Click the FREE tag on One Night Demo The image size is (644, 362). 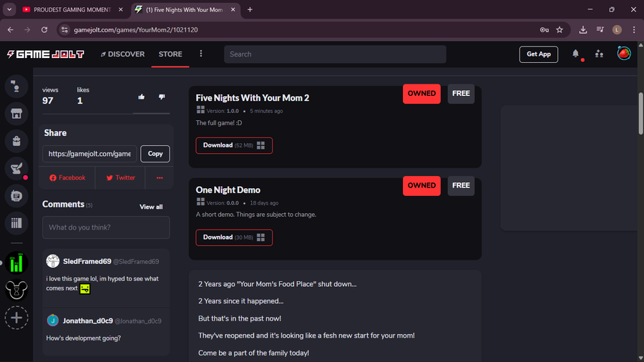(x=461, y=185)
